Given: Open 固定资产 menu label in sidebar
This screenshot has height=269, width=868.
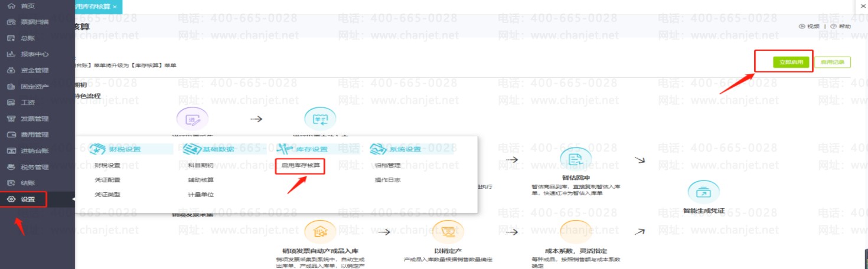Looking at the screenshot, I should tap(35, 87).
